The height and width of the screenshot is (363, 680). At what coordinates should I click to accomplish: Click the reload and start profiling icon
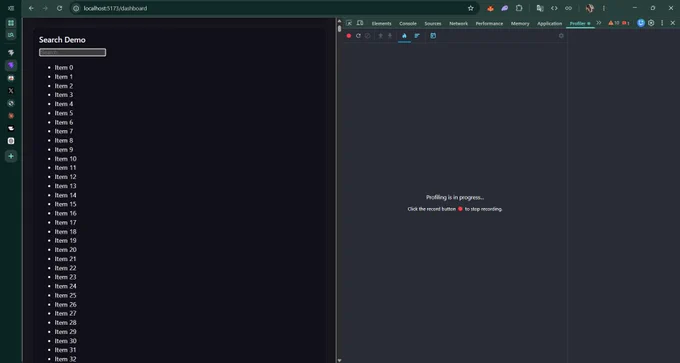click(358, 36)
